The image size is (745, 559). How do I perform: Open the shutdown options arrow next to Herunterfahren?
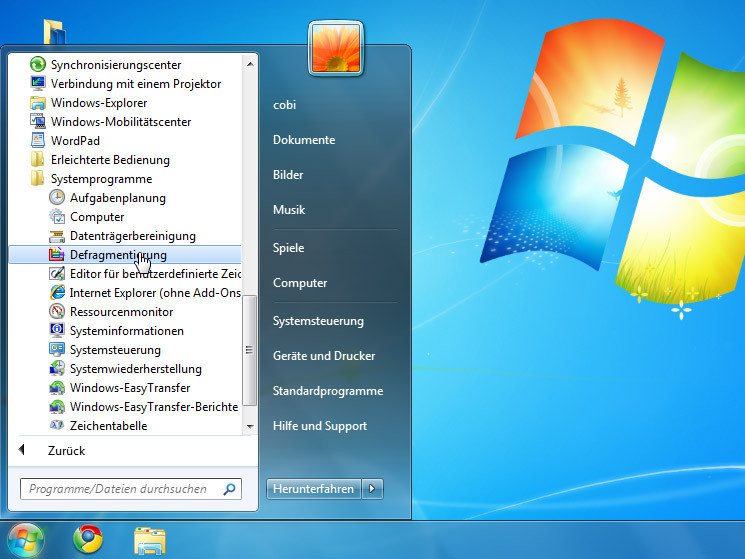[372, 488]
